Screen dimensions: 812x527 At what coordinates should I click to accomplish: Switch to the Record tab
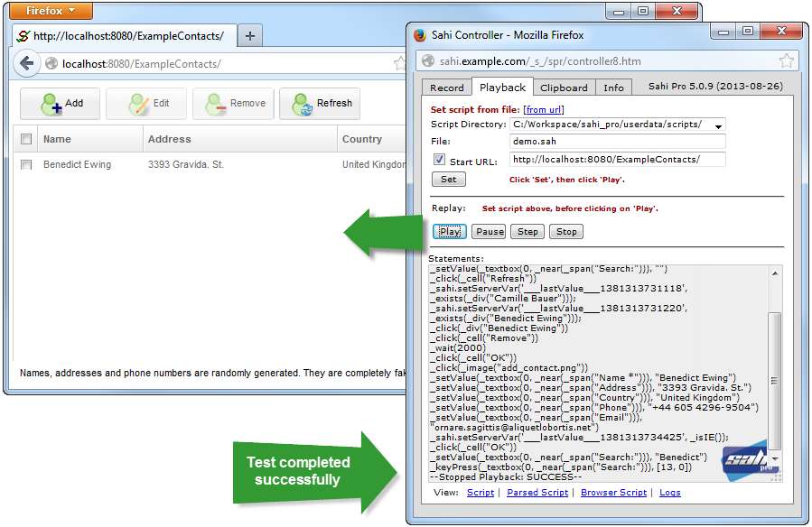click(447, 88)
